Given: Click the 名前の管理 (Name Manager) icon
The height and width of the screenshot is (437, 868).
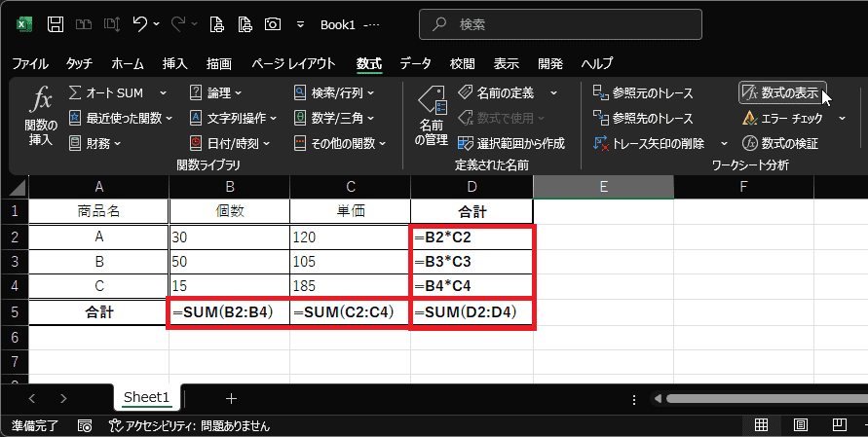Looking at the screenshot, I should click(x=432, y=100).
